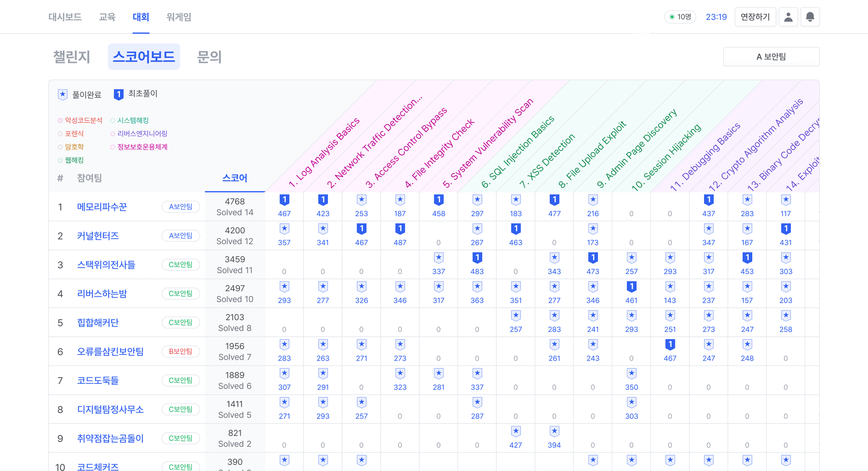868x471 pixels.
Task: Switch to the 챌린지 tab
Action: (72, 56)
